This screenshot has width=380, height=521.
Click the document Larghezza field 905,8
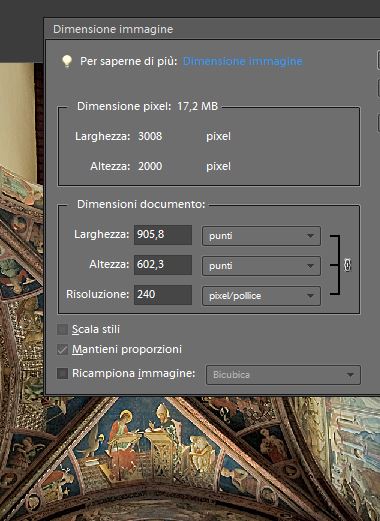(x=163, y=235)
